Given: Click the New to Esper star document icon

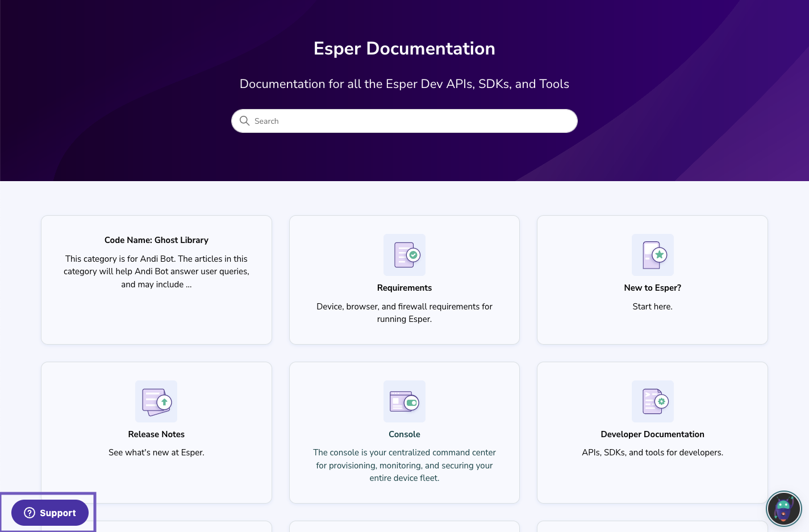Looking at the screenshot, I should coord(652,255).
